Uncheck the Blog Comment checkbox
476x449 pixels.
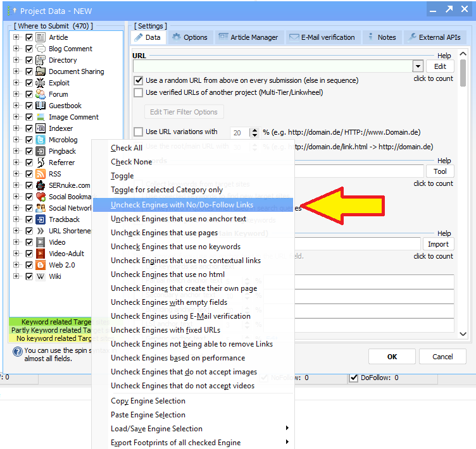pyautogui.click(x=29, y=49)
